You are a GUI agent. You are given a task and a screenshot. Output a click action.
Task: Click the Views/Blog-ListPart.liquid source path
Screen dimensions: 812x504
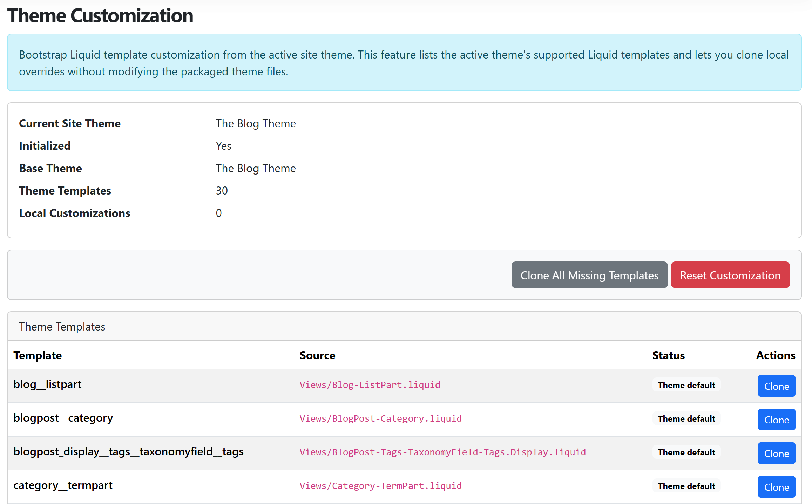tap(370, 385)
